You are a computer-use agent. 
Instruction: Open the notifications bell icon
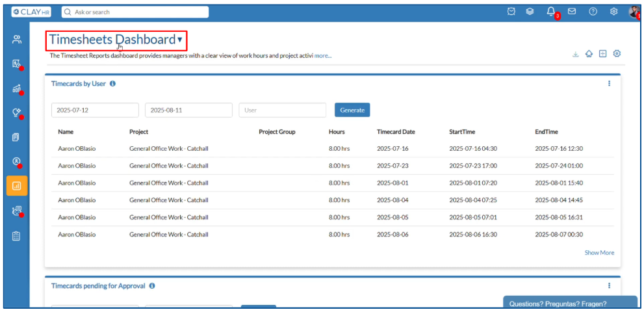pos(551,12)
